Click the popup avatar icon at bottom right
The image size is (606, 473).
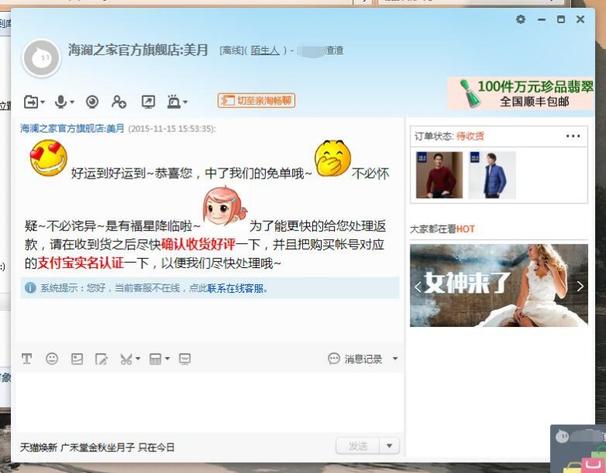point(562,437)
